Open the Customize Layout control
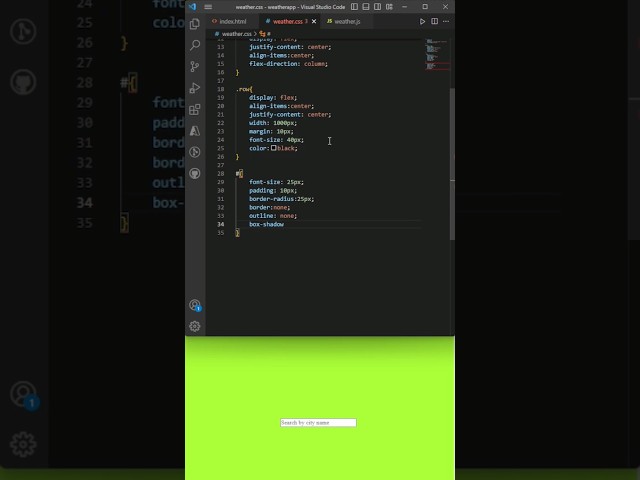The image size is (640, 480). 389,7
